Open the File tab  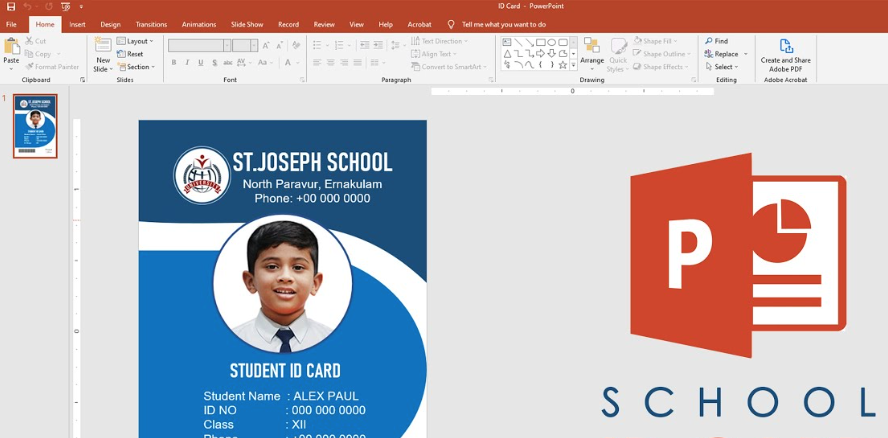point(11,24)
